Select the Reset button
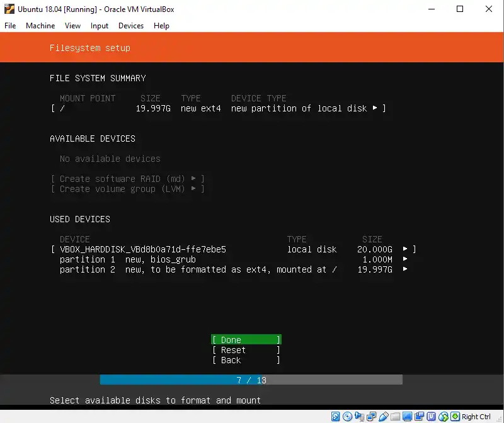 pos(246,350)
